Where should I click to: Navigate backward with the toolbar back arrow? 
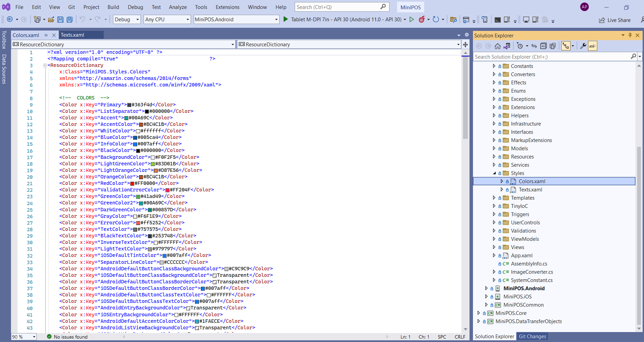(10, 20)
